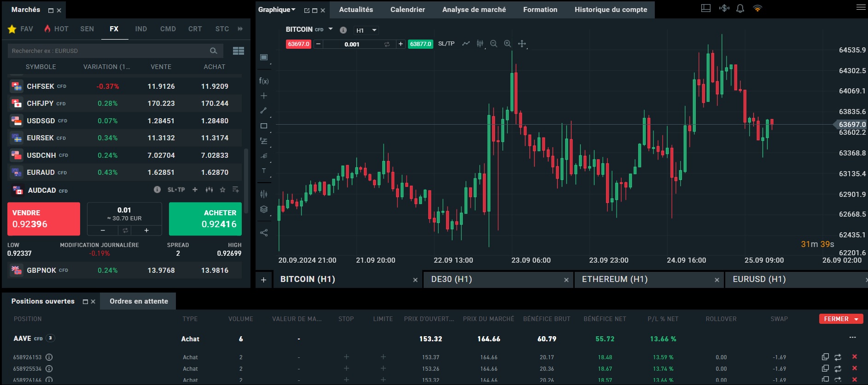Select the trend line drawing tool
This screenshot has height=385, width=868.
pyautogui.click(x=264, y=110)
